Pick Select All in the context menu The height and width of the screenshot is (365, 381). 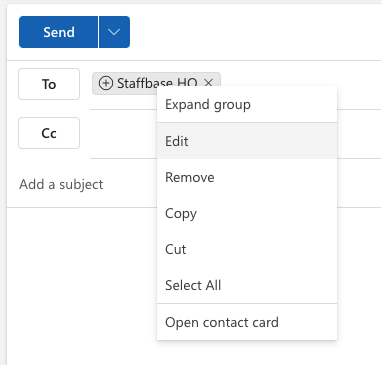tap(247, 285)
